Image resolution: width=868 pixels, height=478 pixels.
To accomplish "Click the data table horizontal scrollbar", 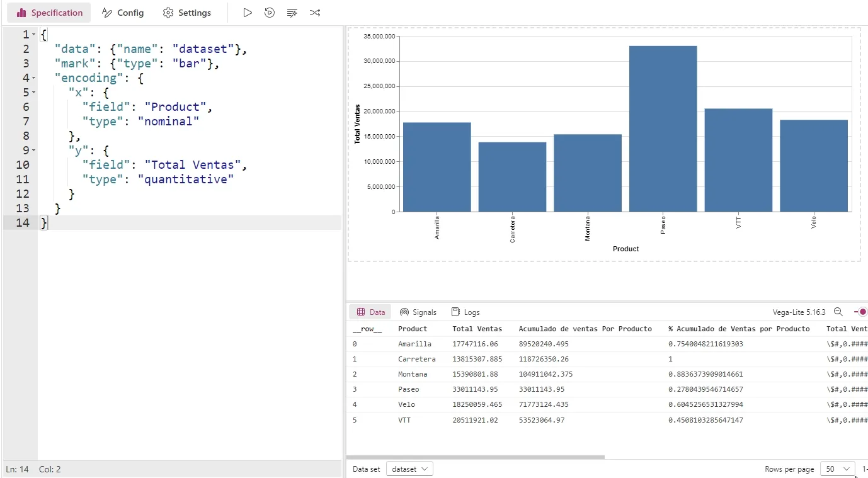I will [476, 457].
